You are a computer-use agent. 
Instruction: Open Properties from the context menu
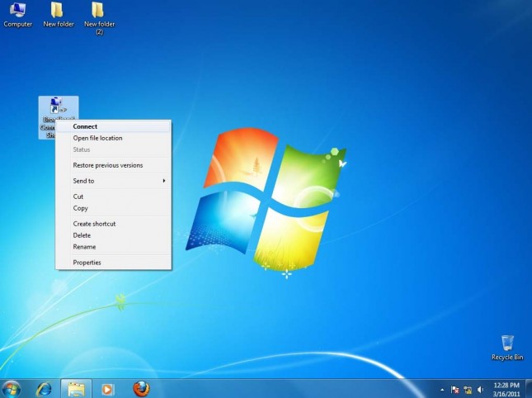coord(113,263)
